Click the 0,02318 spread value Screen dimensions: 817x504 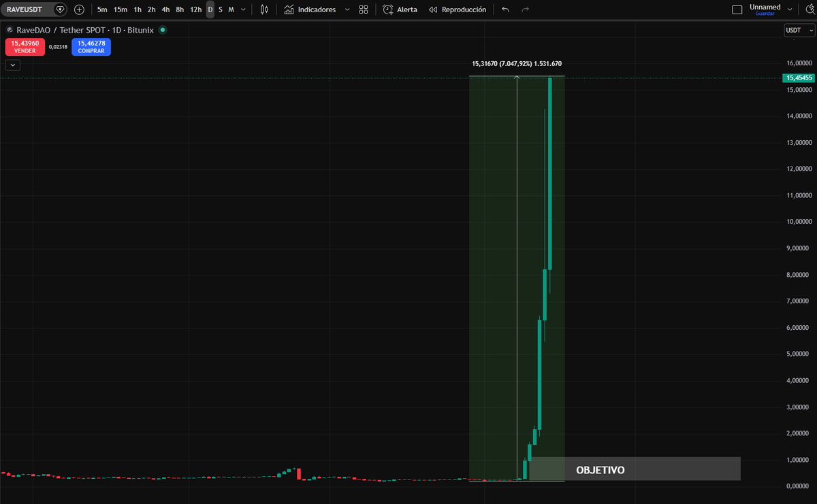(58, 47)
